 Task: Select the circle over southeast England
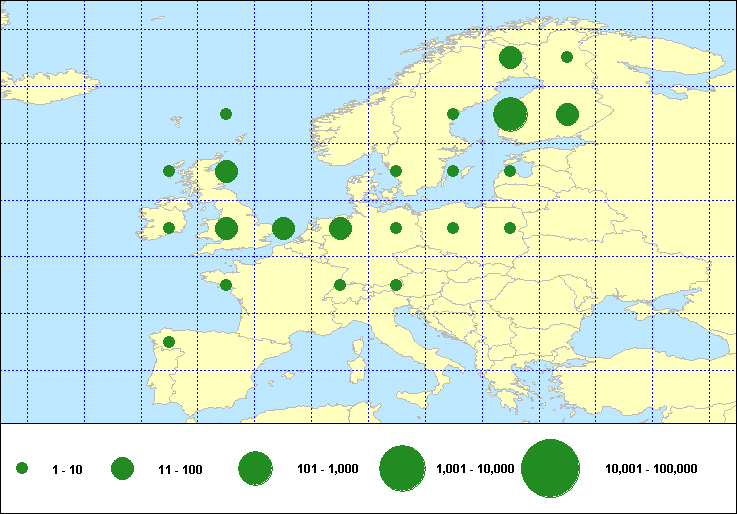[283, 228]
